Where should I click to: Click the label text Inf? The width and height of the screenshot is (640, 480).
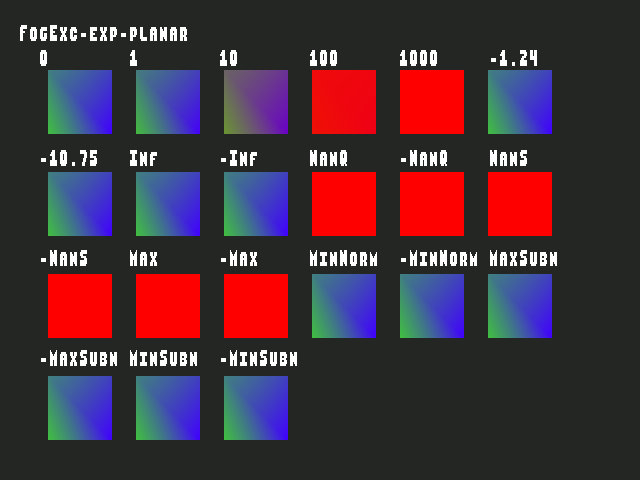point(143,158)
